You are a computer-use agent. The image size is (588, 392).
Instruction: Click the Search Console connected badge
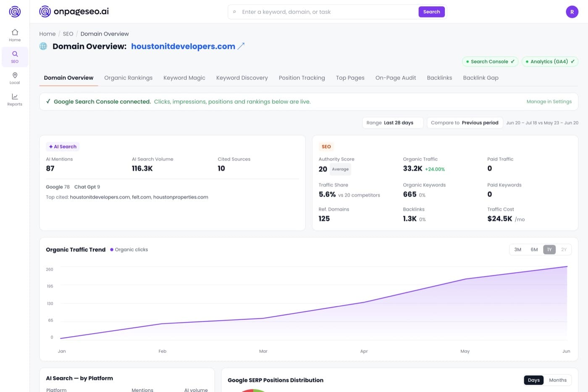click(x=490, y=61)
